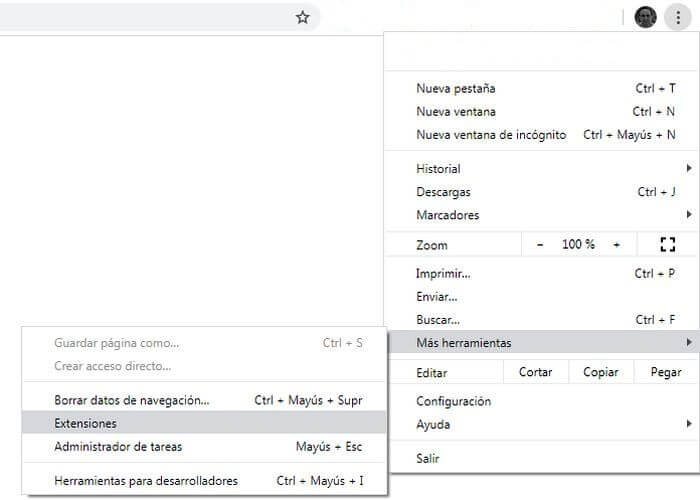Screen dimensions: 700x500
Task: Expand the Historial submenu
Action: [542, 169]
